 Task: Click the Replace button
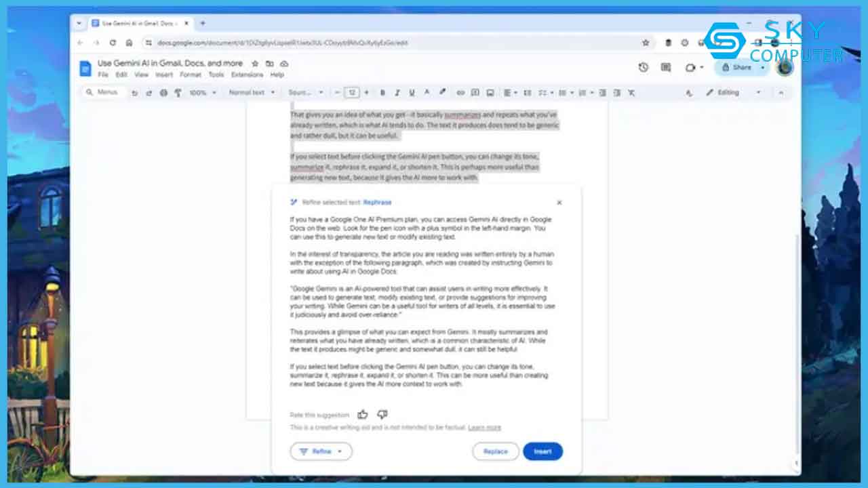tap(495, 451)
